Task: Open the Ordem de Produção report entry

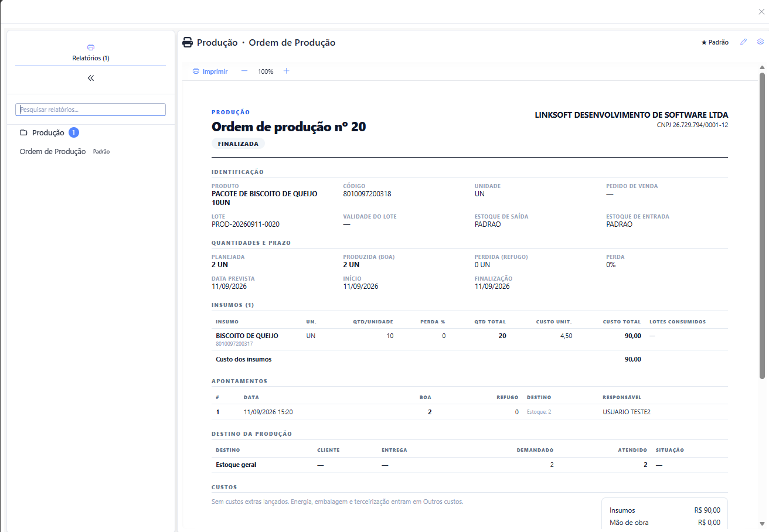Action: (x=53, y=152)
